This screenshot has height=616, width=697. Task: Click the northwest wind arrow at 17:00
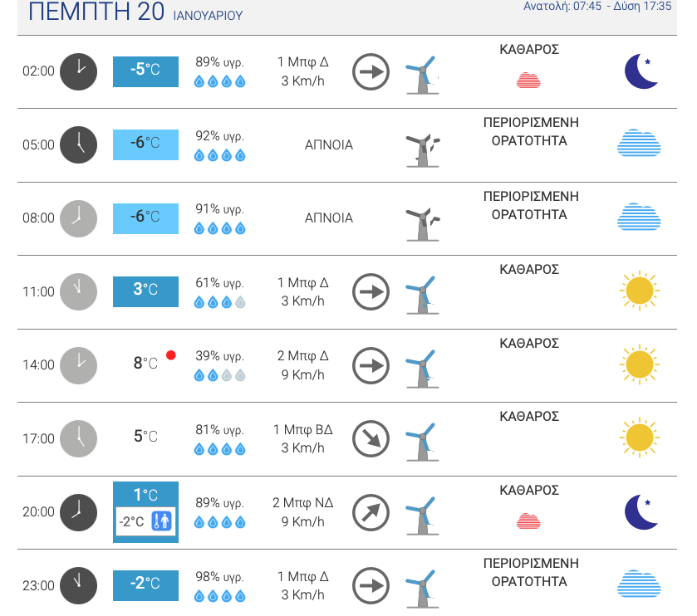coord(371,439)
